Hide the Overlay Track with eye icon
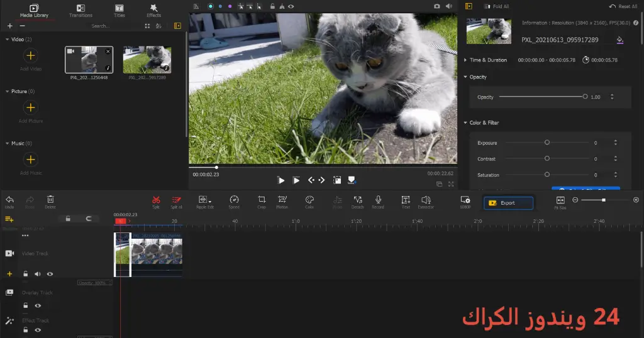This screenshot has width=644, height=338. pos(38,305)
